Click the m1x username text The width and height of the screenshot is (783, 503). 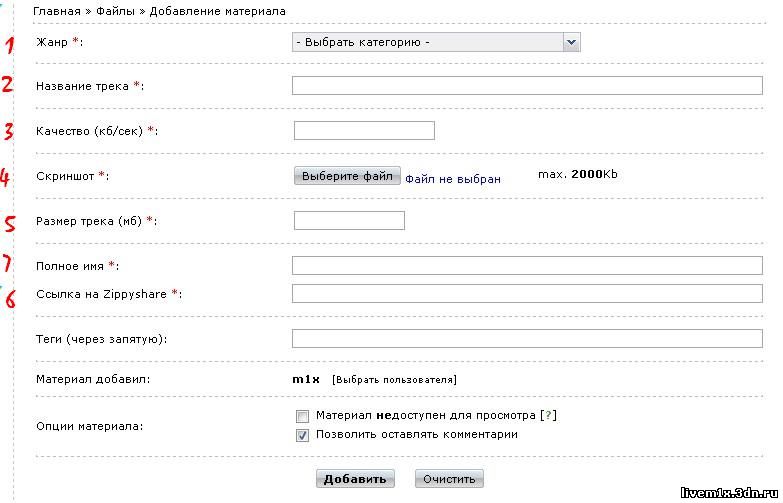pyautogui.click(x=306, y=379)
